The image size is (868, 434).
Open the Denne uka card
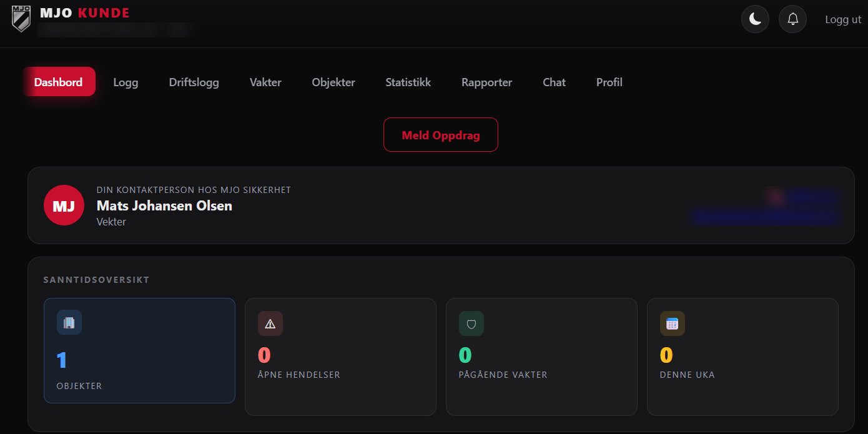coord(742,357)
